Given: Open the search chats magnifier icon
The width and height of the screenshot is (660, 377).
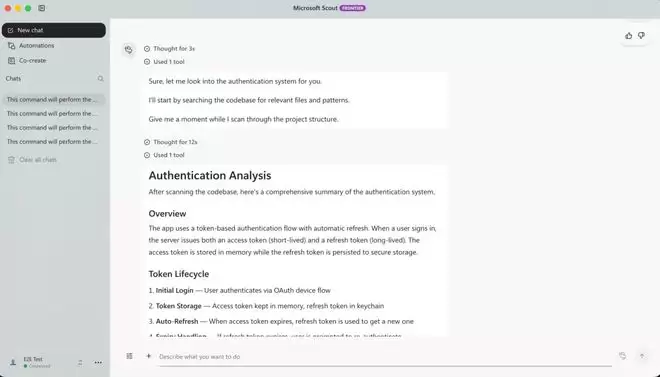Looking at the screenshot, I should [x=101, y=79].
